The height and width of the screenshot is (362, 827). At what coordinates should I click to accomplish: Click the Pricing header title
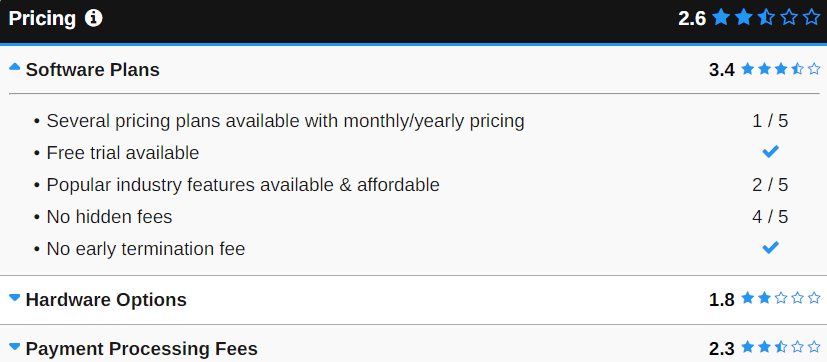point(42,19)
